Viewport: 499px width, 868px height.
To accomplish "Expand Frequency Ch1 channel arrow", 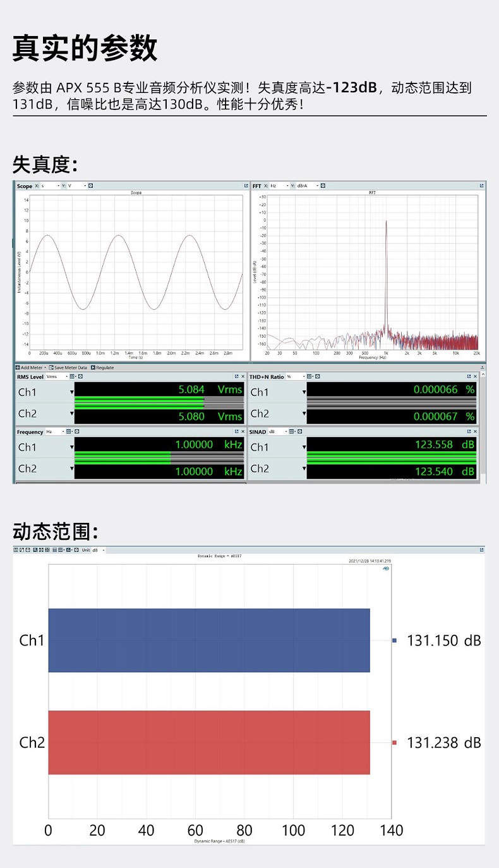I will [72, 448].
